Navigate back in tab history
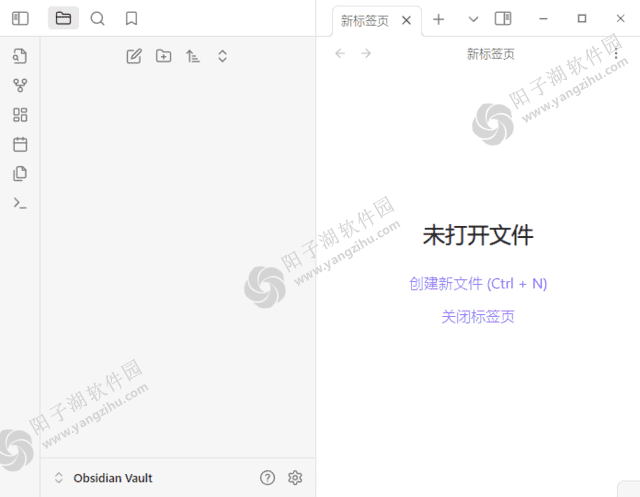Viewport: 640px width, 497px height. 340,53
